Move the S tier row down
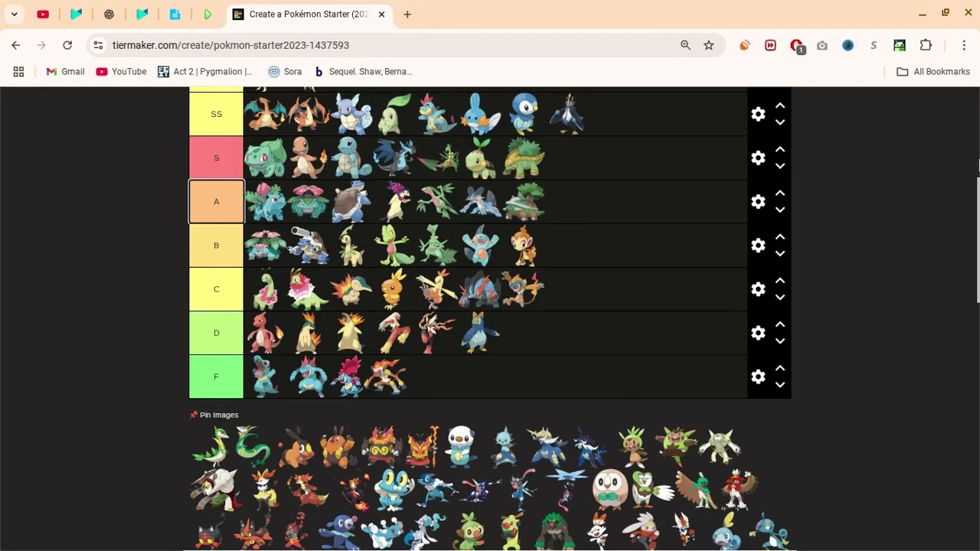 (780, 166)
